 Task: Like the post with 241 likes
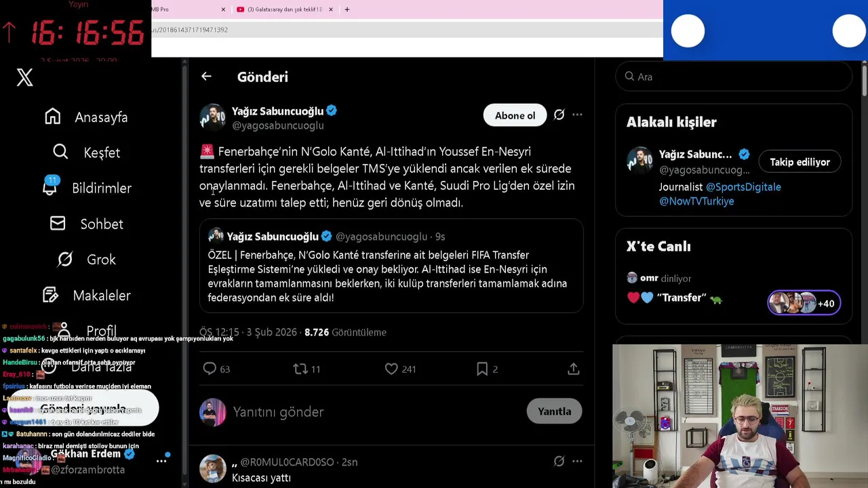pos(391,369)
